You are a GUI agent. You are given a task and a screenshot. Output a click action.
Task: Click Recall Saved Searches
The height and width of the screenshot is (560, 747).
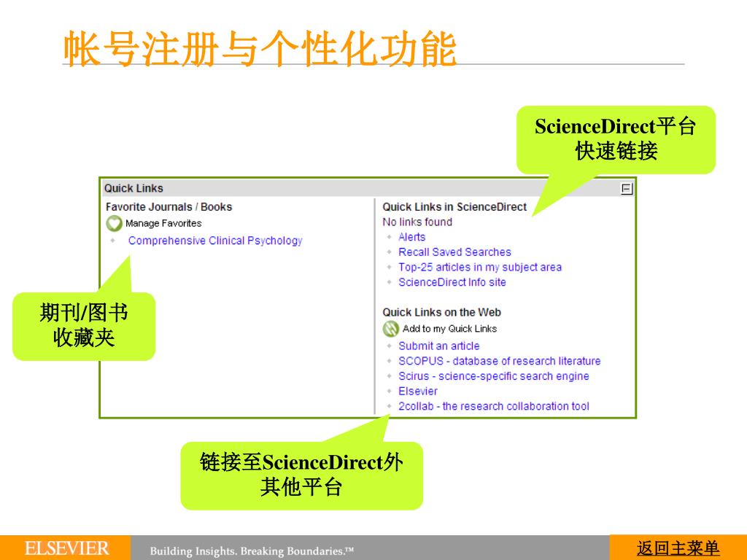point(454,252)
